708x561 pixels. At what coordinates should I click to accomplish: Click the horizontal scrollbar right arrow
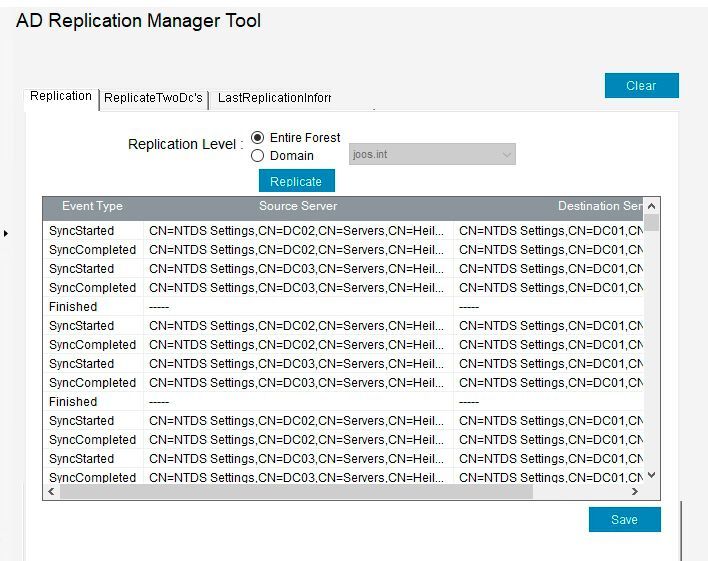[635, 491]
